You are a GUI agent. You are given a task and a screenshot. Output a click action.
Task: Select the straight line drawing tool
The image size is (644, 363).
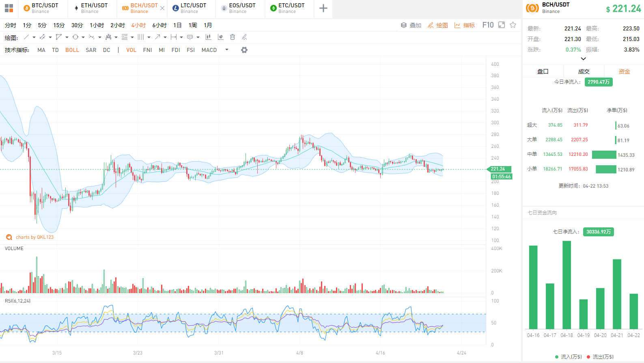coord(26,37)
